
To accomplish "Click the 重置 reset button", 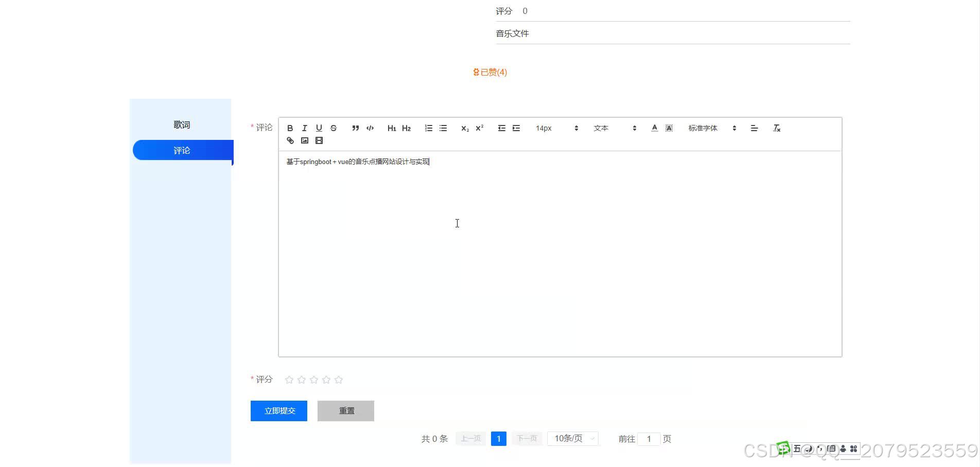I will [346, 411].
